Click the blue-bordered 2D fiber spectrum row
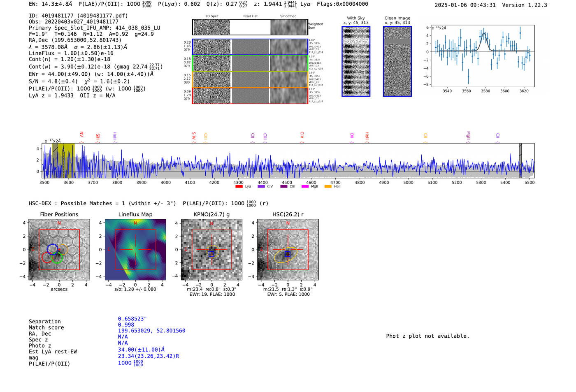Image resolution: width=576 pixels, height=392 pixels. (x=250, y=47)
